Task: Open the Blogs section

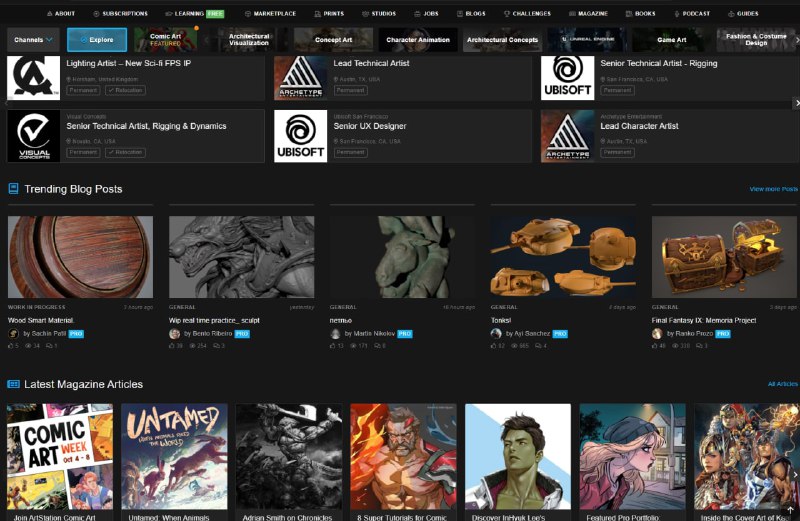Action: pyautogui.click(x=471, y=14)
